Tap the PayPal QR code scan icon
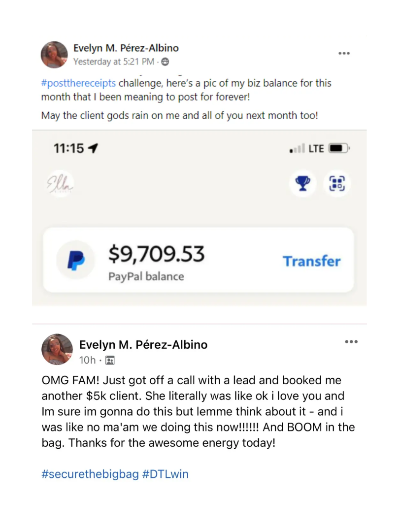 (337, 184)
